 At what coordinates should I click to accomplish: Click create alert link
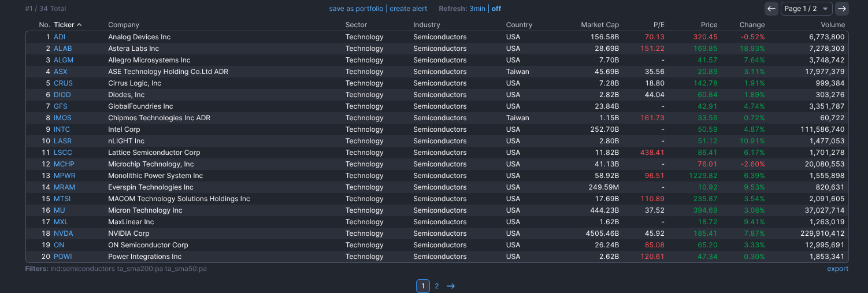pyautogui.click(x=409, y=9)
